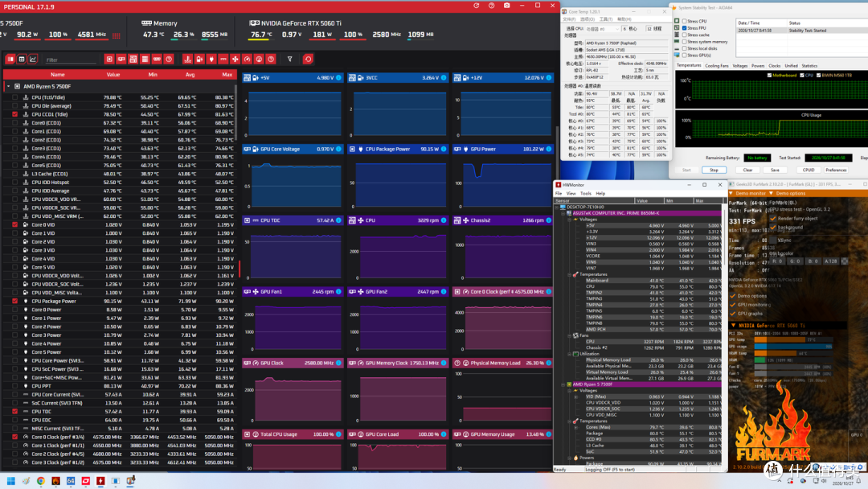This screenshot has height=489, width=868.
Task: Click the R: 0 red value in FurMark
Action: 778,261
